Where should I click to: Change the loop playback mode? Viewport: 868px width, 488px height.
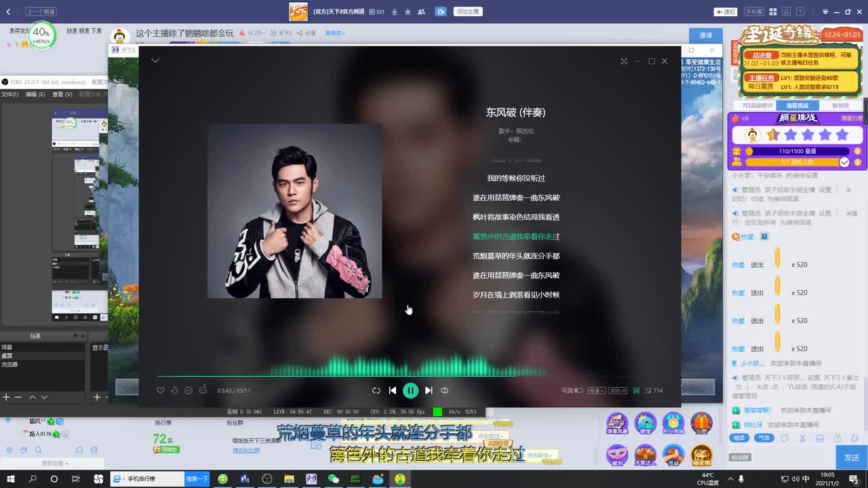(376, 390)
